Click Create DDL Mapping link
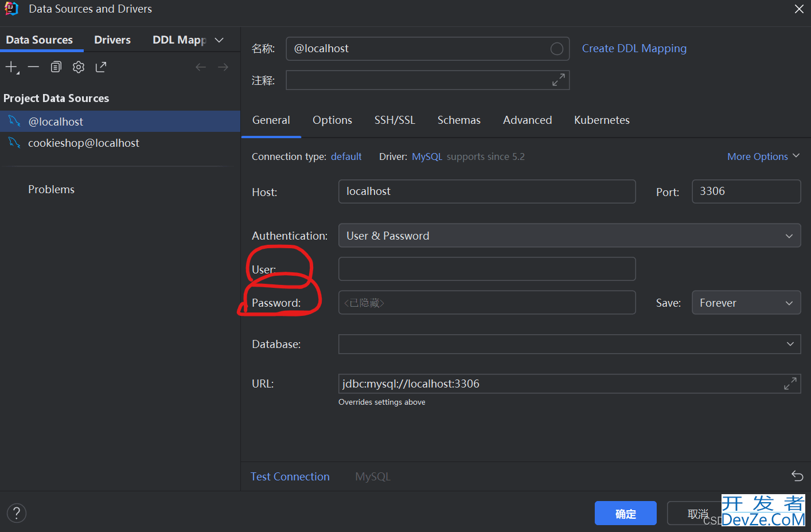Image resolution: width=811 pixels, height=532 pixels. [634, 48]
